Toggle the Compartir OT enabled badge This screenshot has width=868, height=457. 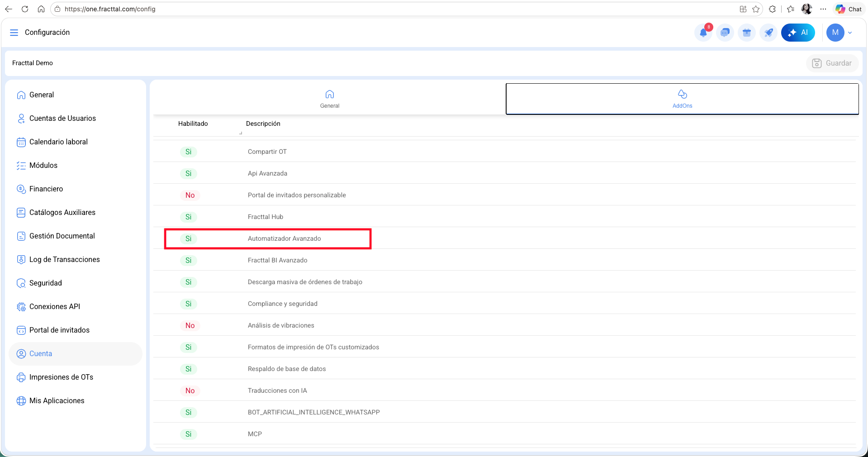(189, 152)
